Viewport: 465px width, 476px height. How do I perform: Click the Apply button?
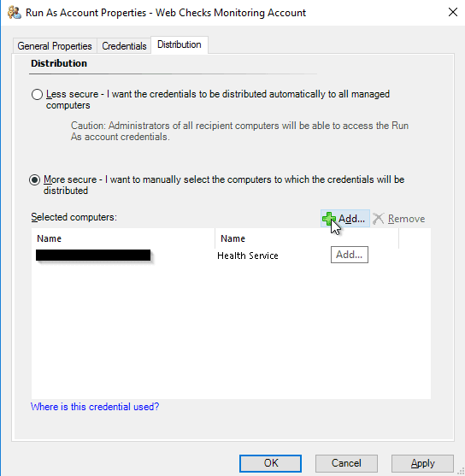click(x=422, y=463)
